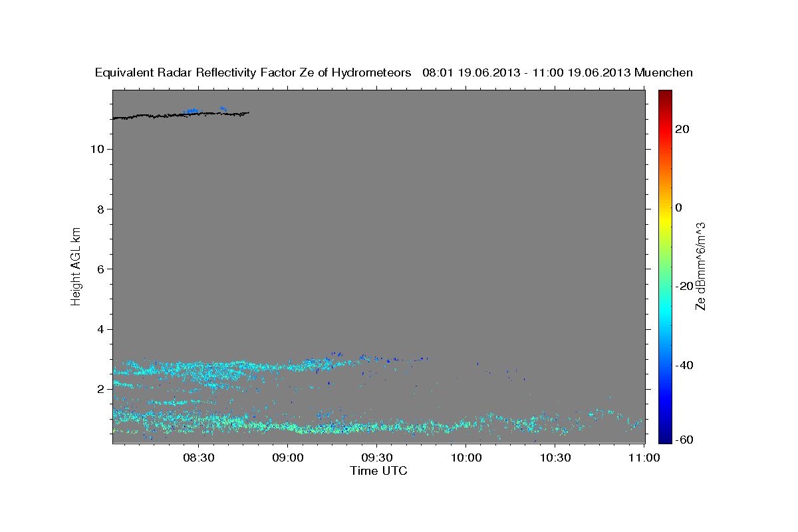Click the colorbar label '20'

pos(682,129)
